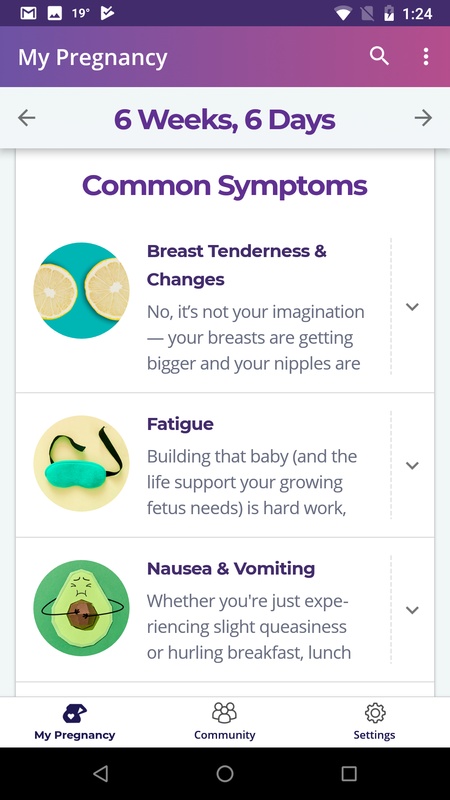Tap the lemon halves thumbnail image
The width and height of the screenshot is (450, 800).
tap(81, 290)
